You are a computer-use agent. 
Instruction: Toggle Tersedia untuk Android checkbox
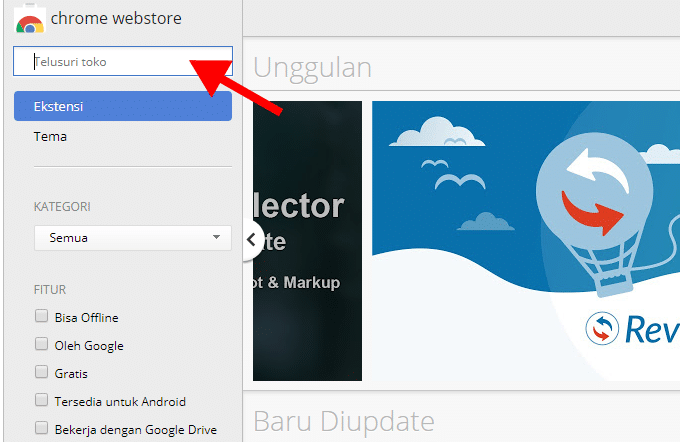point(41,400)
